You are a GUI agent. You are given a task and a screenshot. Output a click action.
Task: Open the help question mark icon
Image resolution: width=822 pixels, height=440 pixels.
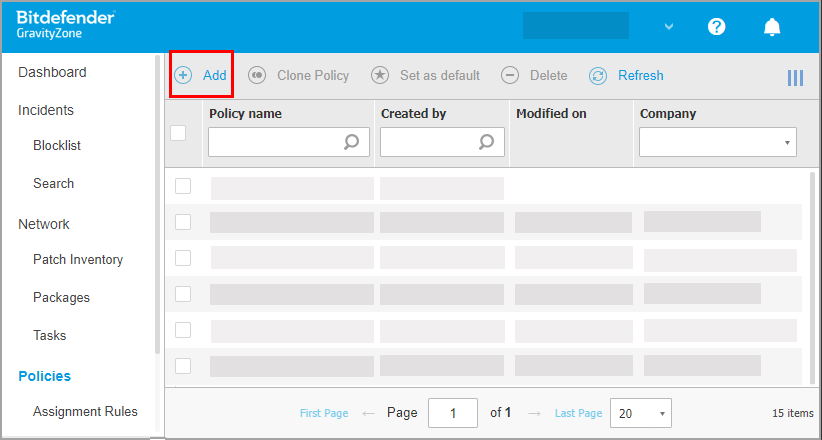coord(716,27)
